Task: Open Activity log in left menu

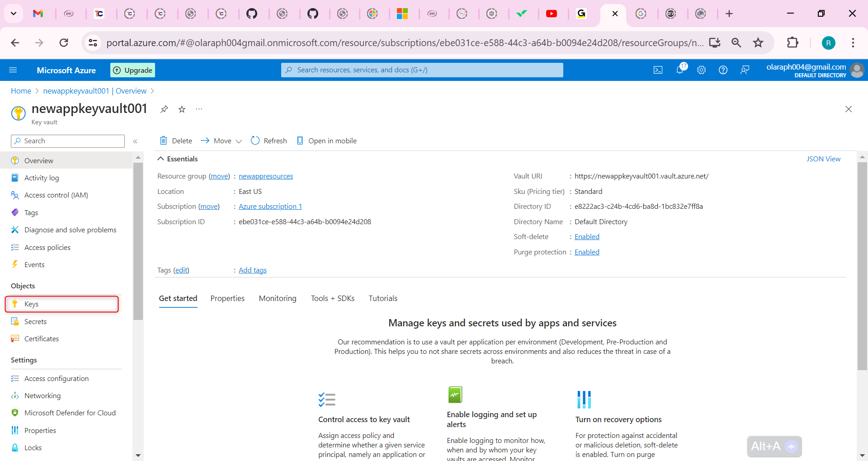Action: click(x=66, y=178)
